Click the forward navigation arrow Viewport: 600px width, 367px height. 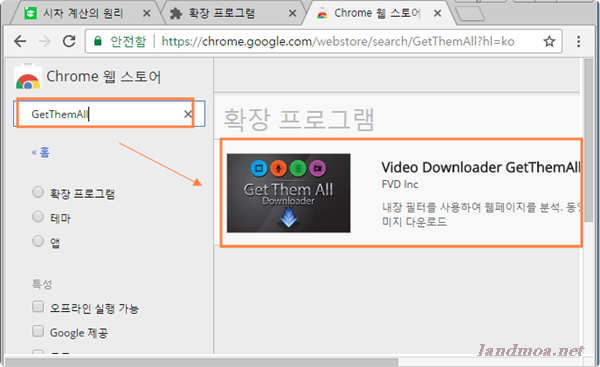click(45, 41)
